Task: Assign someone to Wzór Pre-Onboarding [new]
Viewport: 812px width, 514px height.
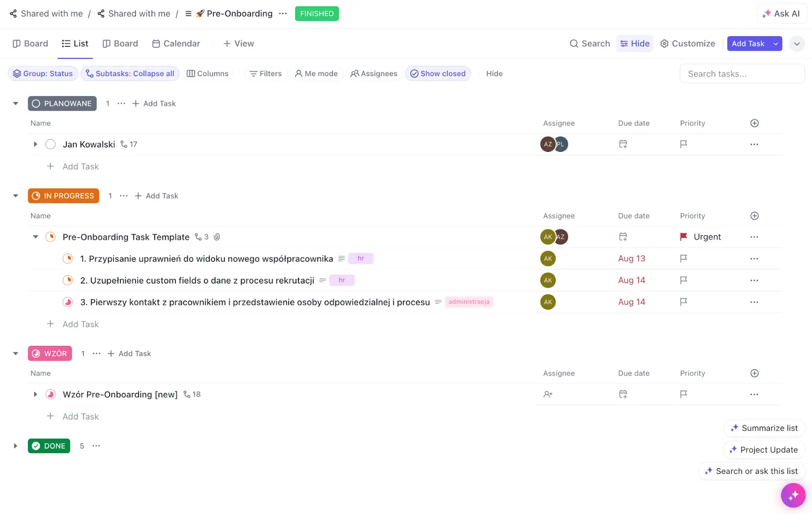Action: pyautogui.click(x=548, y=394)
